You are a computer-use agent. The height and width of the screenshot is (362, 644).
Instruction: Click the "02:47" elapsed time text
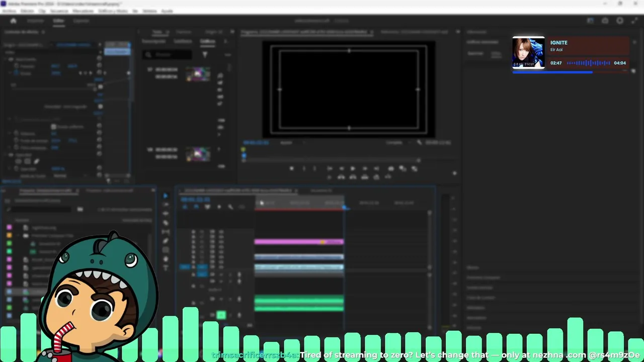[x=556, y=63]
